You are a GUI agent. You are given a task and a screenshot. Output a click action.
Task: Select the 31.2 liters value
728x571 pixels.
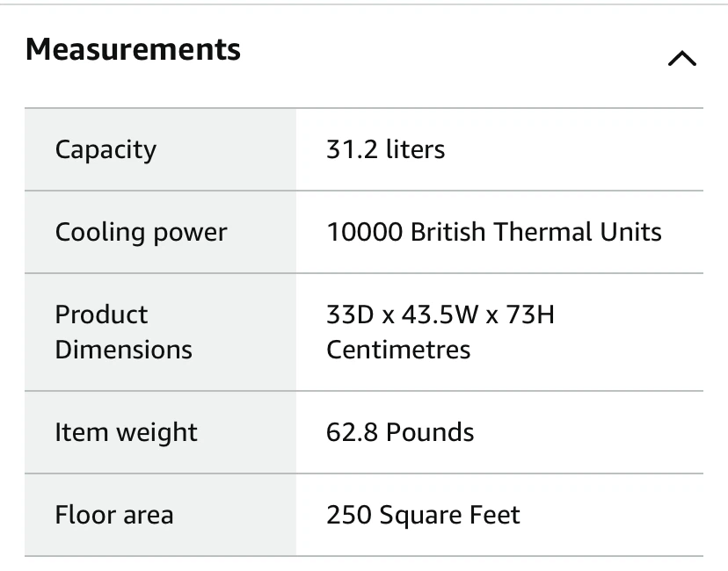tap(385, 149)
